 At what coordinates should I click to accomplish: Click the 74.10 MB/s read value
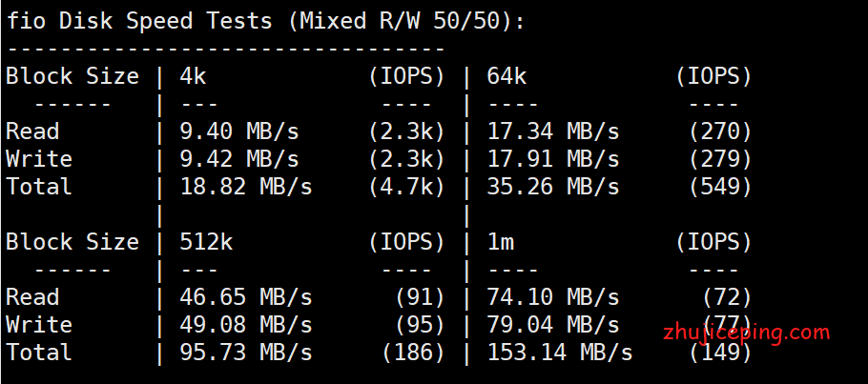(553, 297)
